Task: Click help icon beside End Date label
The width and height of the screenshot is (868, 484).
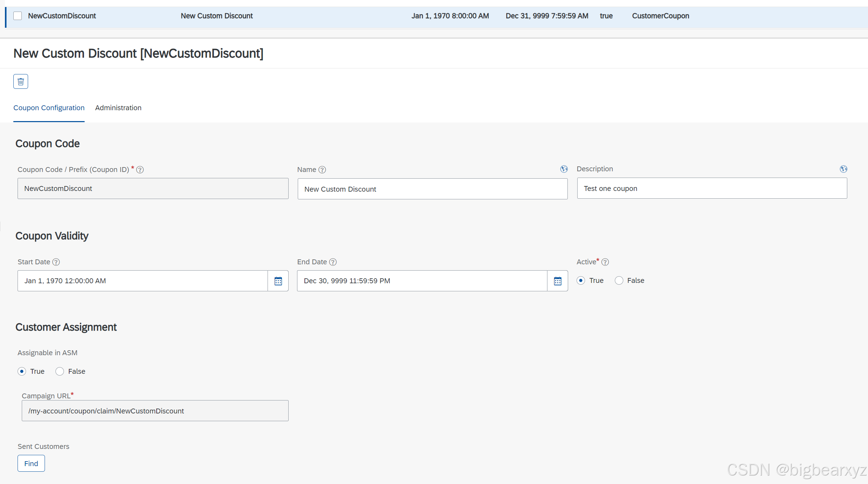Action: click(333, 262)
